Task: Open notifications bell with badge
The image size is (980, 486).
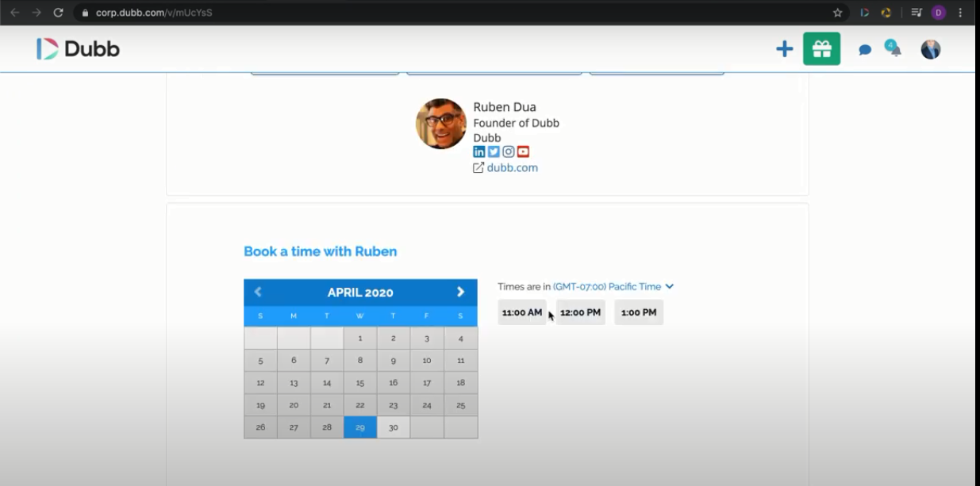Action: (894, 48)
